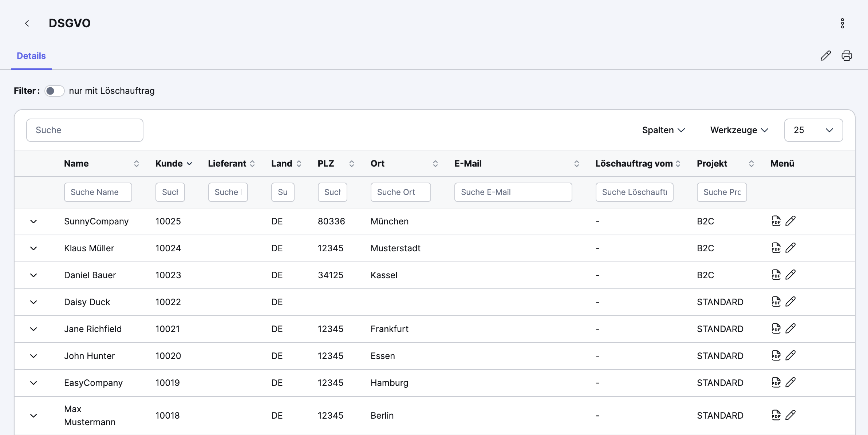Focus the Suche E-Mail filter field
The image size is (868, 435).
point(513,192)
